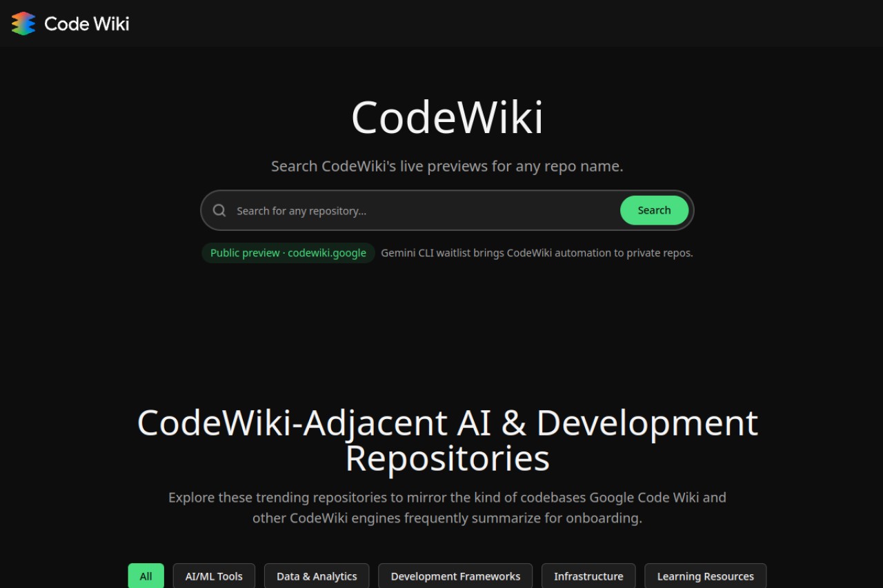
Task: Select the Data & Analytics filter
Action: coord(317,576)
